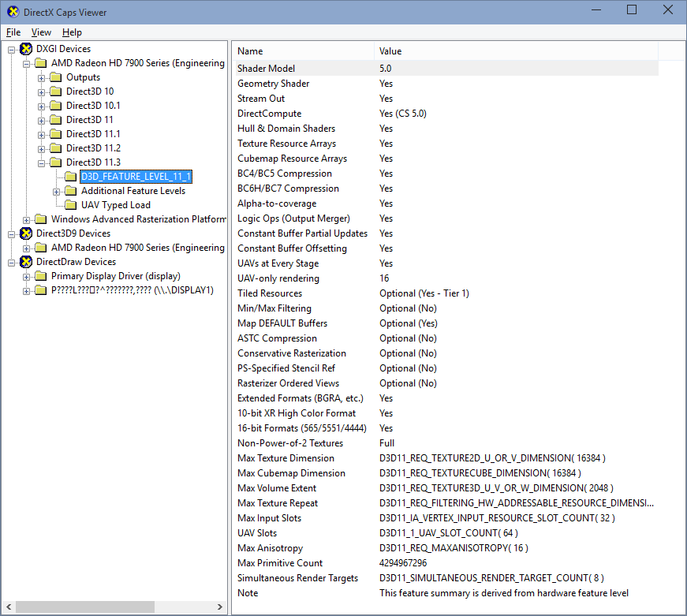Expand Windows Advanced Rasterization Platform node

(x=26, y=220)
